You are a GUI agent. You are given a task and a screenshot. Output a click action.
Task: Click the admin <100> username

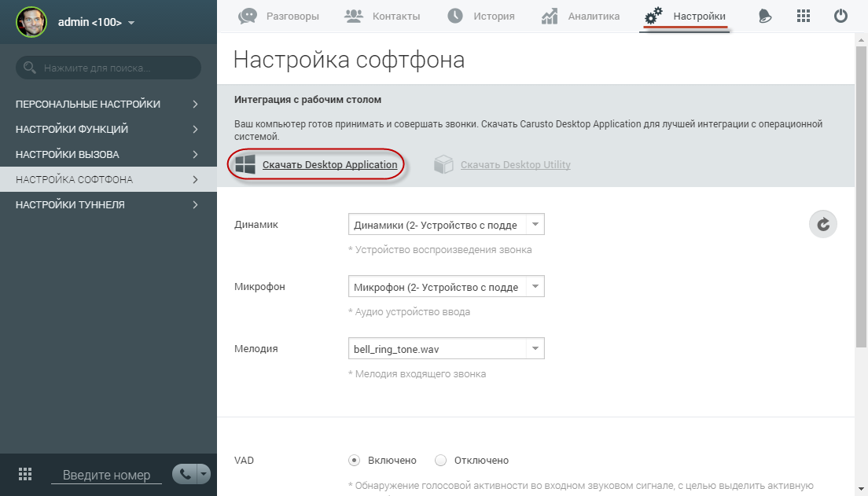(x=90, y=22)
